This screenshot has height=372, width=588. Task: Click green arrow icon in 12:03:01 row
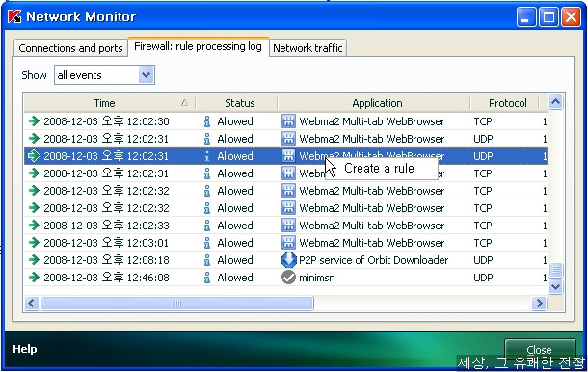[34, 242]
